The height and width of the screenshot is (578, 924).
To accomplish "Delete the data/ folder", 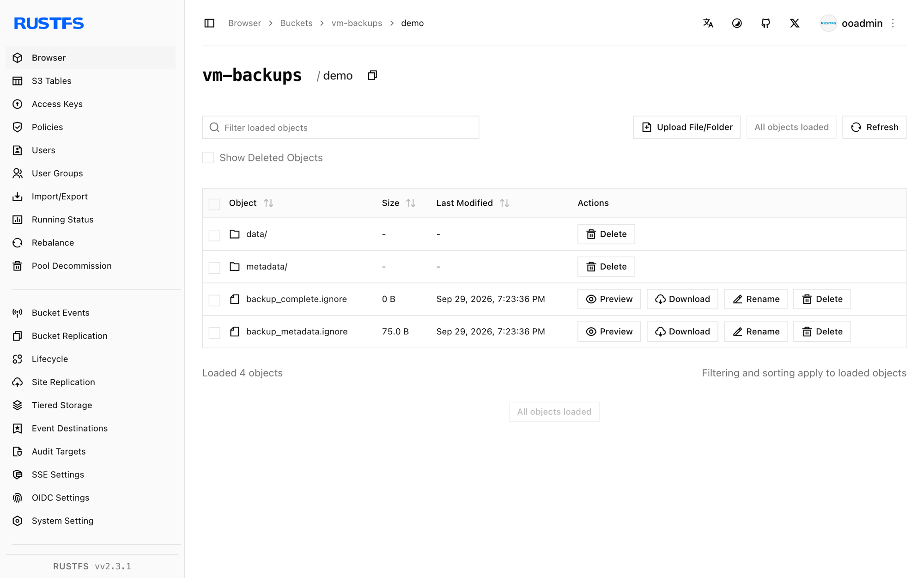I will point(606,234).
